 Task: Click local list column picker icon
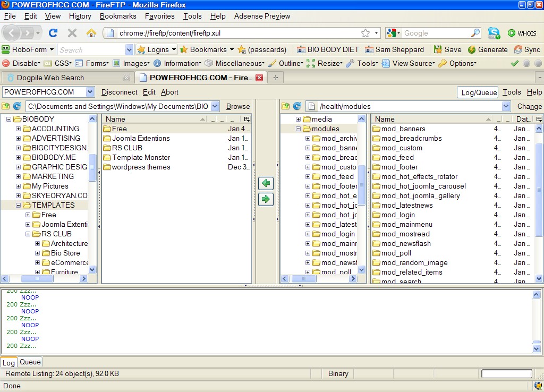coord(246,119)
